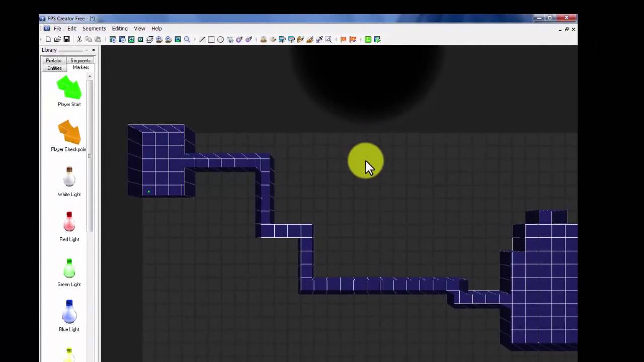Click the Library panel scrollbar
This screenshot has height=362, width=644.
pos(90,156)
